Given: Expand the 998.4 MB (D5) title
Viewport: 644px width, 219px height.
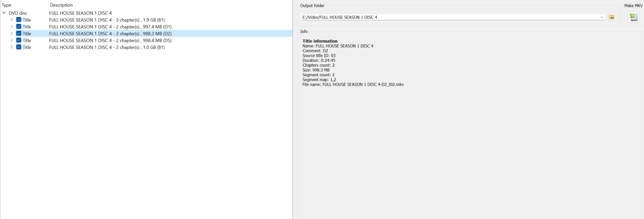Looking at the screenshot, I should tap(11, 40).
